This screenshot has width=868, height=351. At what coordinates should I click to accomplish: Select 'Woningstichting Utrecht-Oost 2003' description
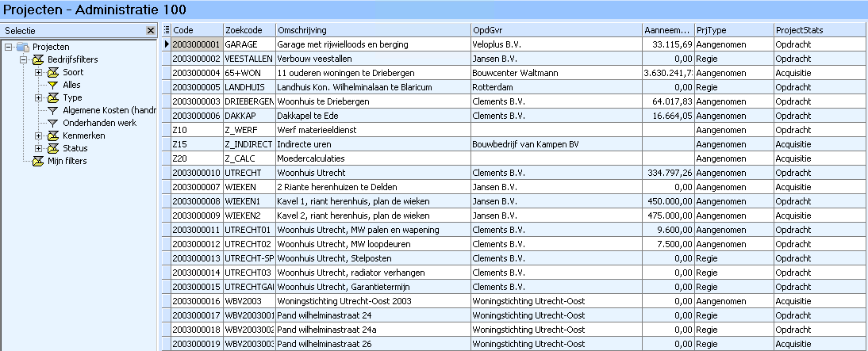point(373,301)
